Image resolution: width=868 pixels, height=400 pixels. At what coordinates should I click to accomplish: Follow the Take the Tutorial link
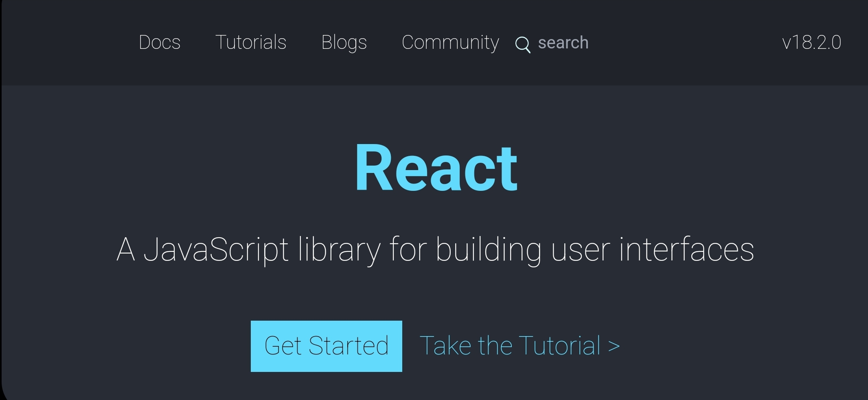(519, 346)
